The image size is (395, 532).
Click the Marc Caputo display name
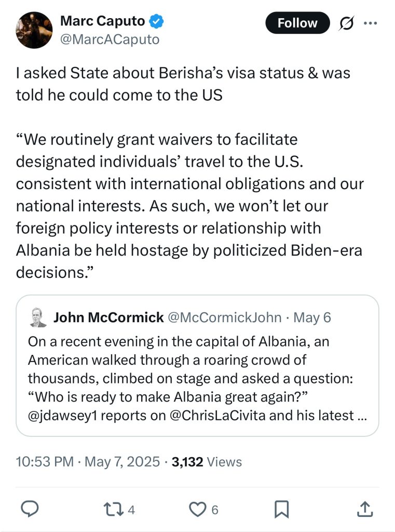click(x=103, y=21)
